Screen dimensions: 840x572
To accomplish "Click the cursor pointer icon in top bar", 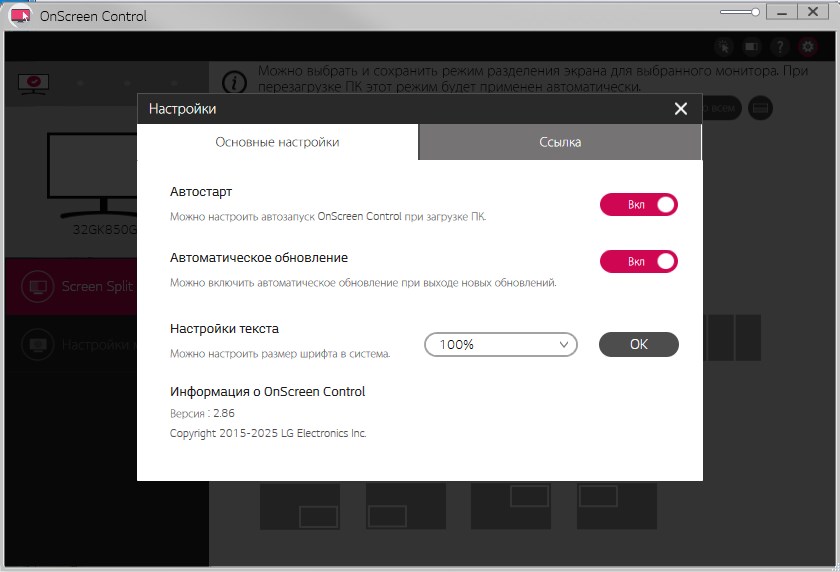I will click(x=724, y=47).
